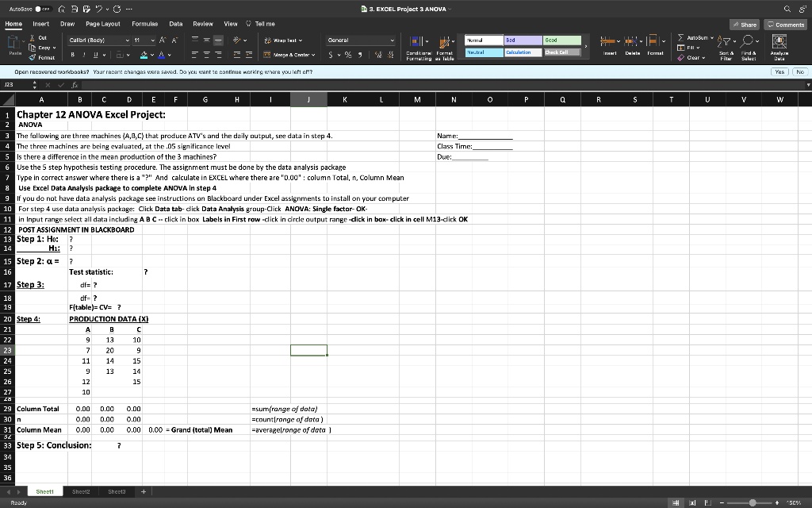Toggle Top Align button
Image resolution: width=812 pixels, height=508 pixels.
coord(195,40)
